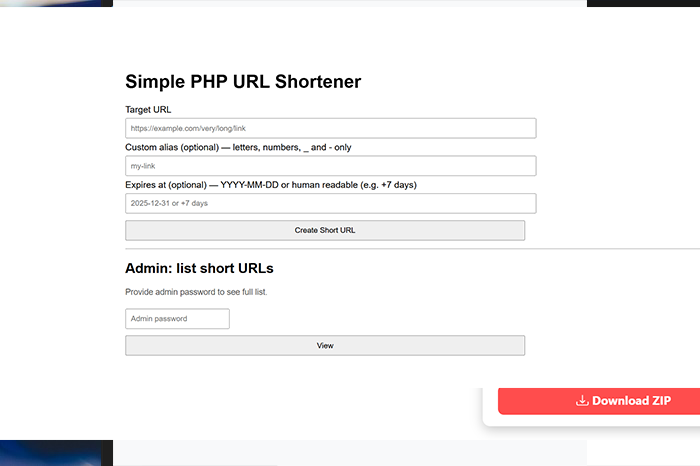Click the Admin password field
This screenshot has width=700, height=466.
click(x=177, y=319)
